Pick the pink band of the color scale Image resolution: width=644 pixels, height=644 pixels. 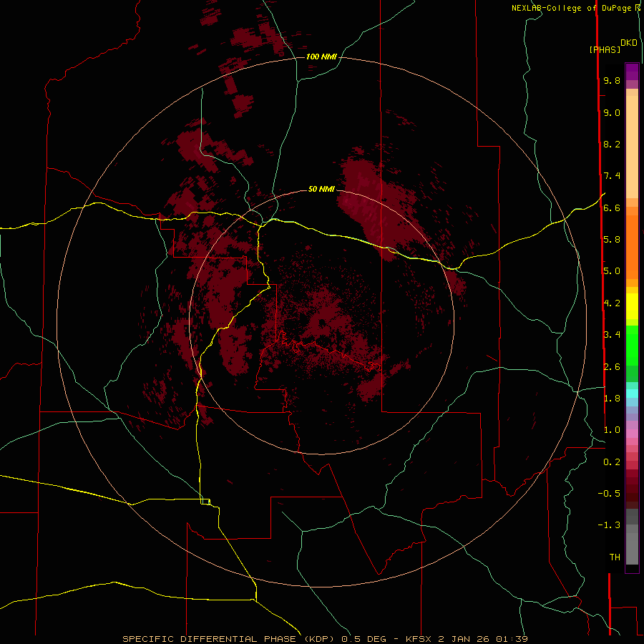click(x=632, y=434)
